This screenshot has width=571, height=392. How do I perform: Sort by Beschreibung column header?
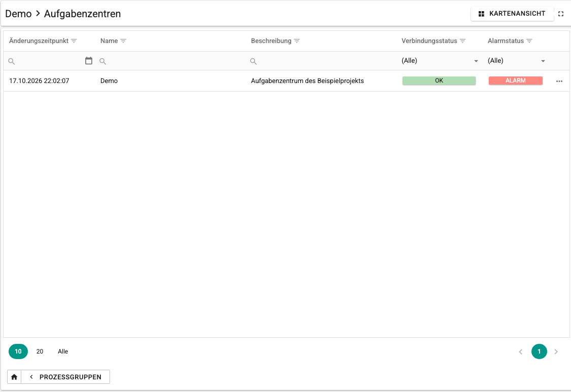tap(271, 41)
